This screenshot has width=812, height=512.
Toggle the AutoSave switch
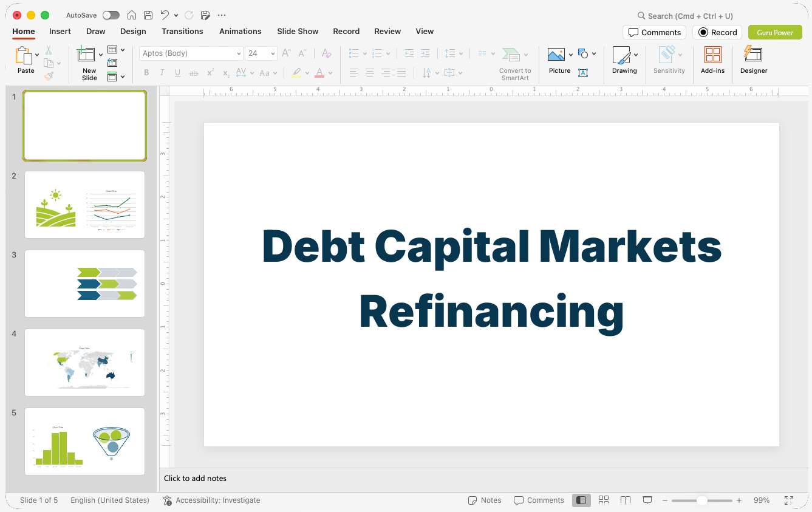pos(111,15)
